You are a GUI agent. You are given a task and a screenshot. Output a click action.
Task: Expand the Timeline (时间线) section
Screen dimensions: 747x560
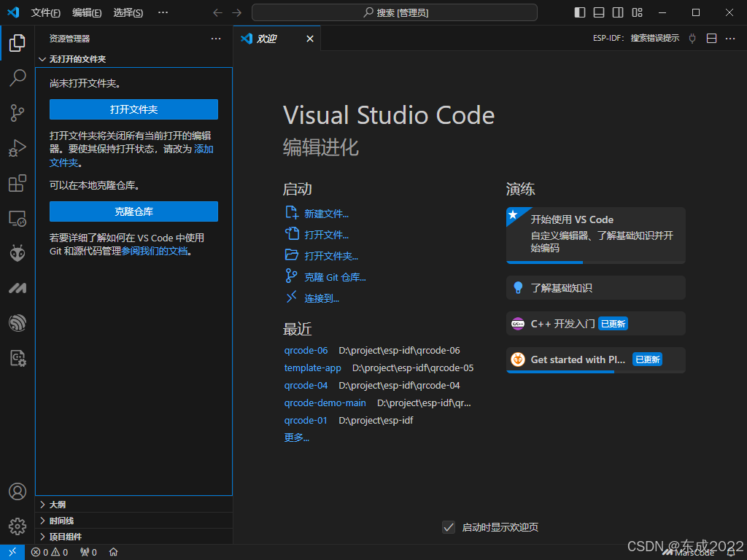(x=134, y=521)
